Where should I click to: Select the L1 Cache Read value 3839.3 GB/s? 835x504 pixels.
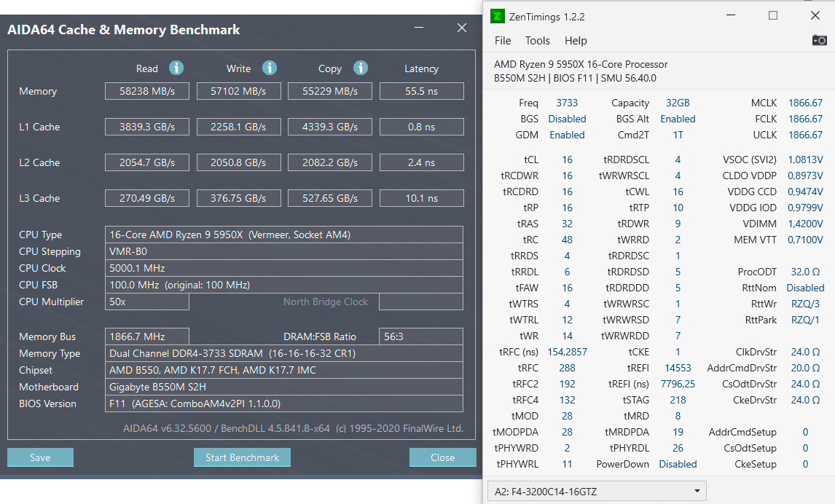tap(147, 127)
